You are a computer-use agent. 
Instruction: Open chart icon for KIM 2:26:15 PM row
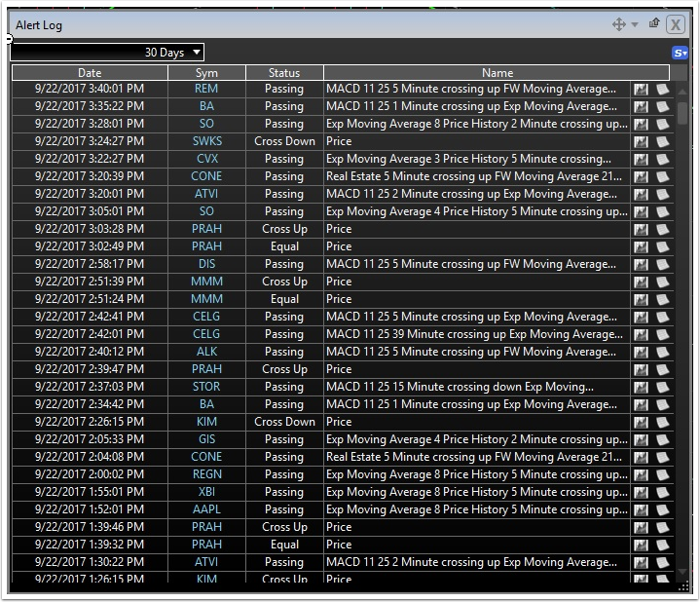click(x=641, y=422)
